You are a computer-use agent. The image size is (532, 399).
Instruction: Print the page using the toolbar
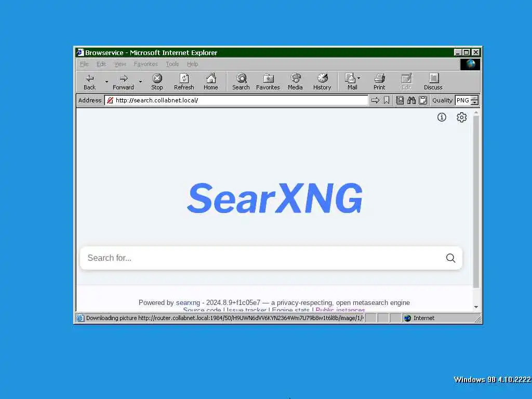point(379,82)
